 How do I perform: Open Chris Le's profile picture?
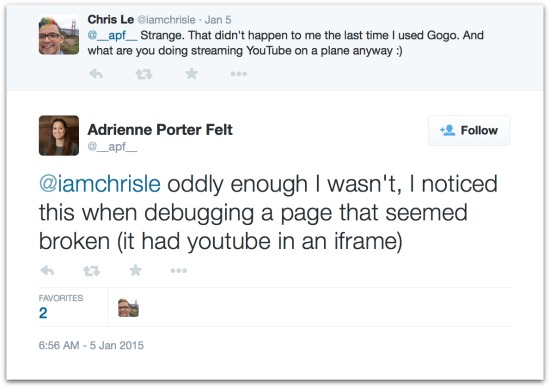click(59, 35)
